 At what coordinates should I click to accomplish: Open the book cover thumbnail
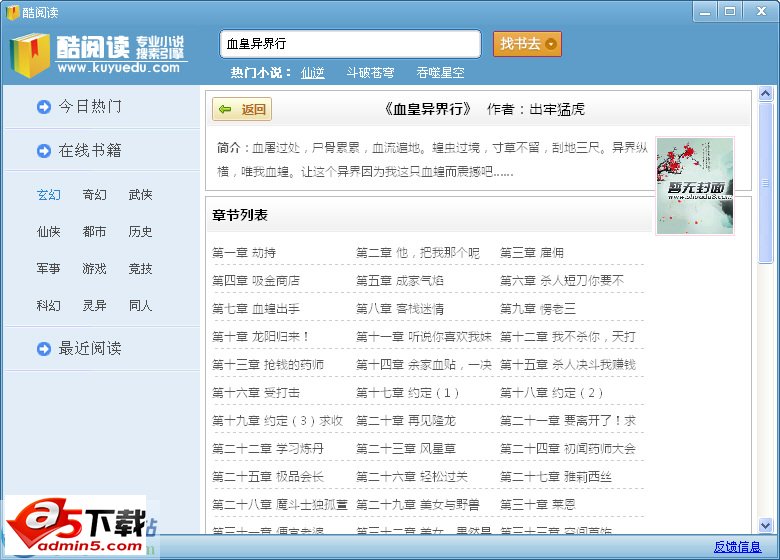point(694,186)
